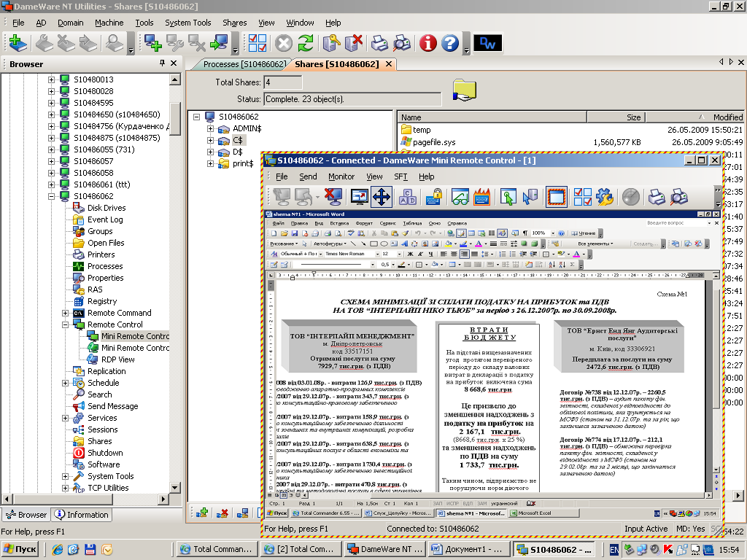
Task: Click the green Refresh arrows toolbar icon
Action: click(305, 43)
